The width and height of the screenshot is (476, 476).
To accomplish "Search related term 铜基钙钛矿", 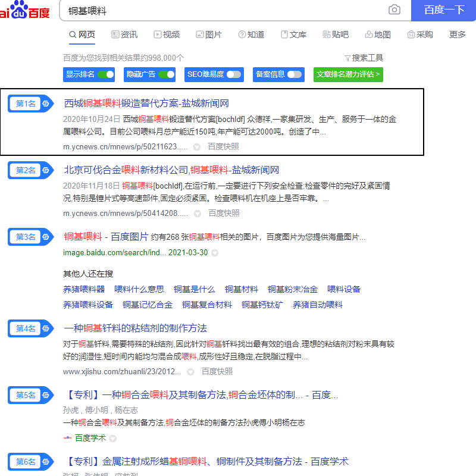I will (x=262, y=305).
